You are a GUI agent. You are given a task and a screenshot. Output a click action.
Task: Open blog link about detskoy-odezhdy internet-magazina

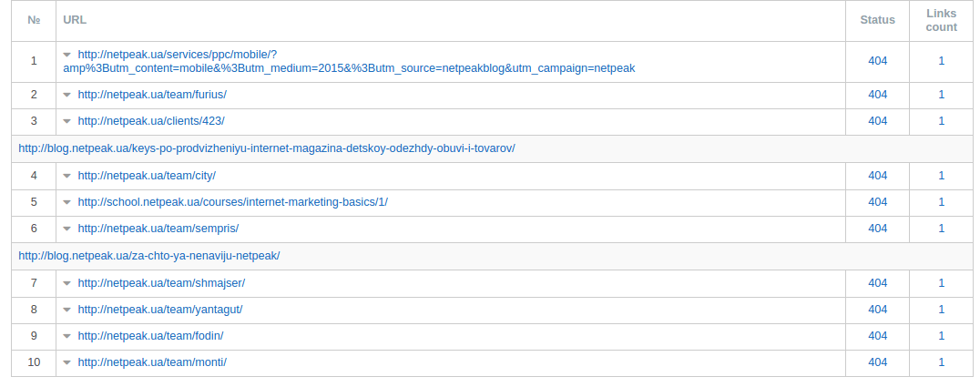(267, 148)
